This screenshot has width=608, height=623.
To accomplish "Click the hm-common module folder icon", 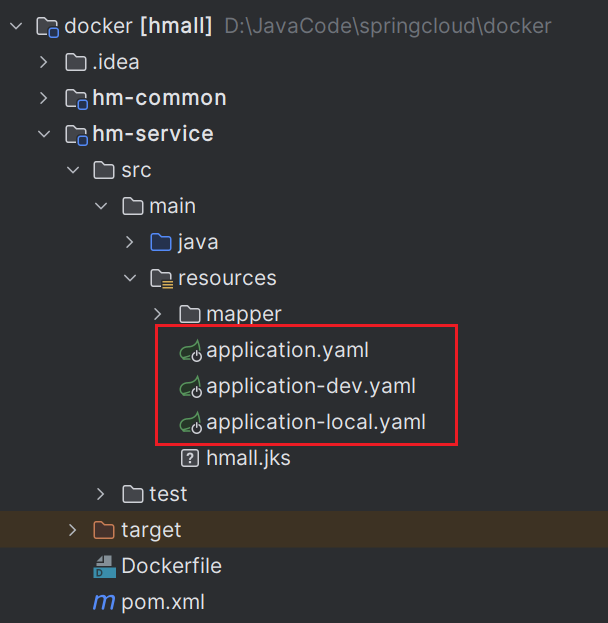I will [x=76, y=98].
